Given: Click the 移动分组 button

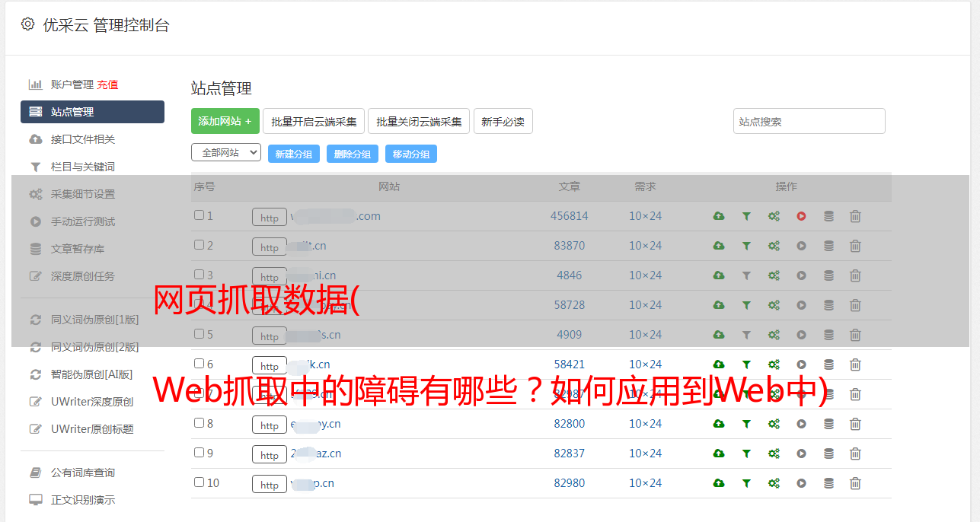Looking at the screenshot, I should [x=411, y=154].
